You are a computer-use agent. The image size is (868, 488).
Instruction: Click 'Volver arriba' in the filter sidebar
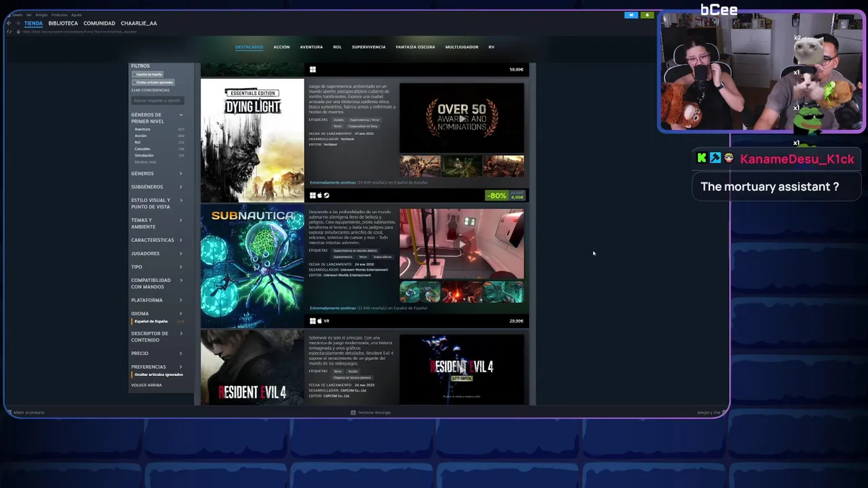tap(146, 385)
